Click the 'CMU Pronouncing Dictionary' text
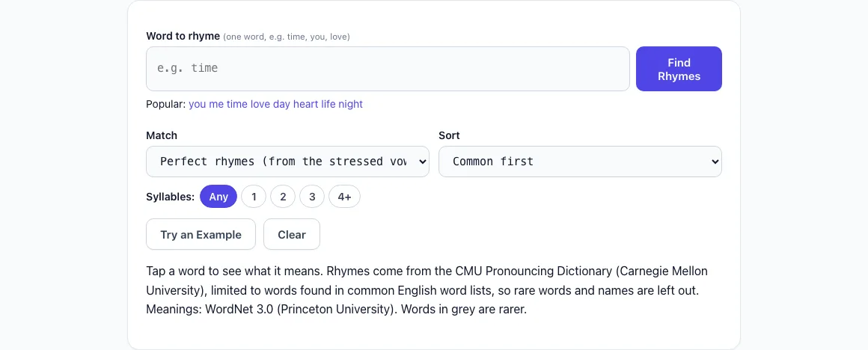The width and height of the screenshot is (868, 350). (534, 271)
